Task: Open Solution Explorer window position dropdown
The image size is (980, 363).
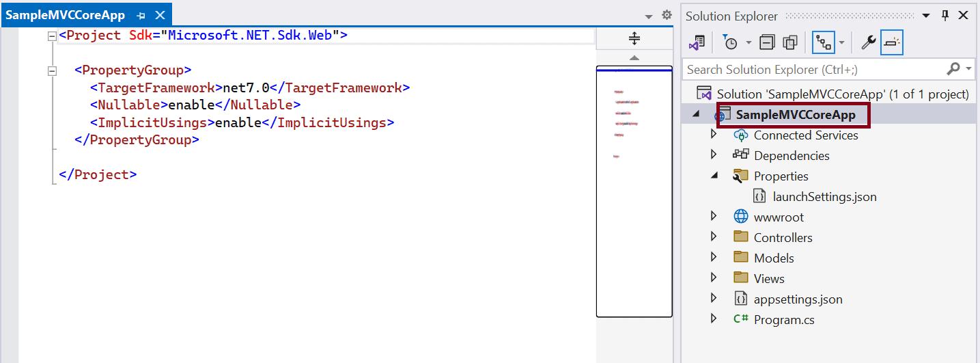Action: pyautogui.click(x=926, y=15)
